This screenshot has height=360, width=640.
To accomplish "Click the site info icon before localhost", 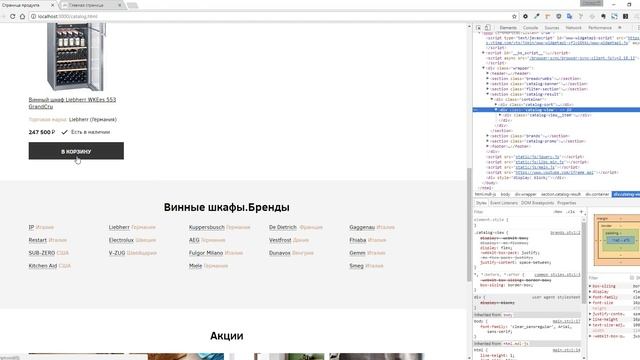I will [x=33, y=16].
